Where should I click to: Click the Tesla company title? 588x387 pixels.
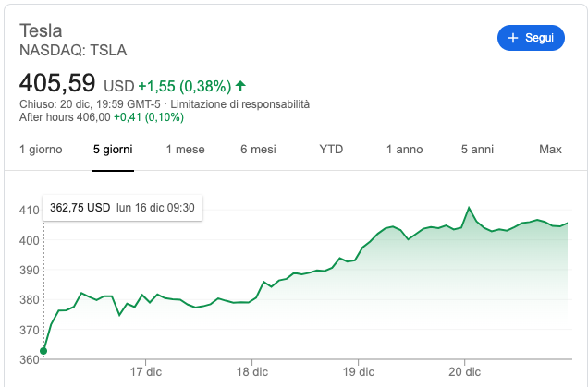coord(41,30)
